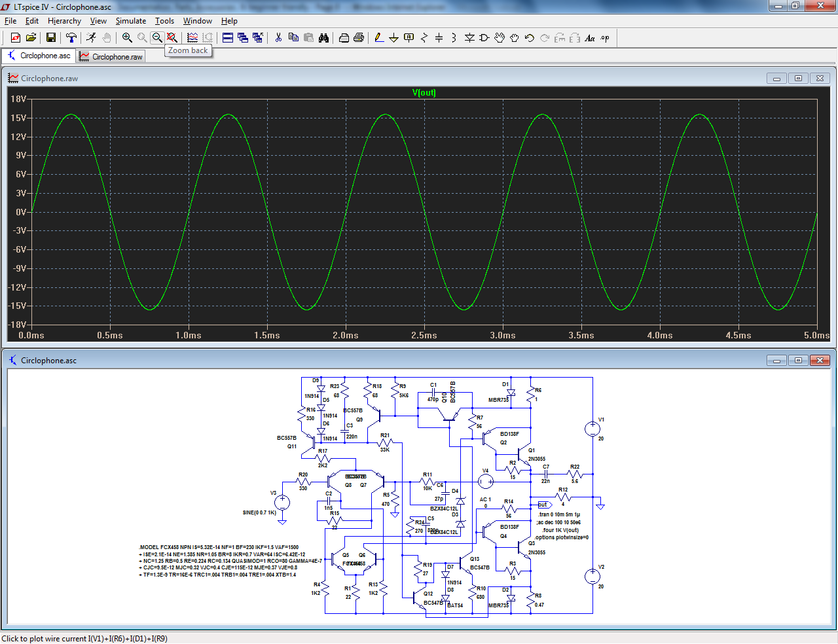Select the label net tool
Image resolution: width=838 pixels, height=644 pixels.
click(x=409, y=38)
